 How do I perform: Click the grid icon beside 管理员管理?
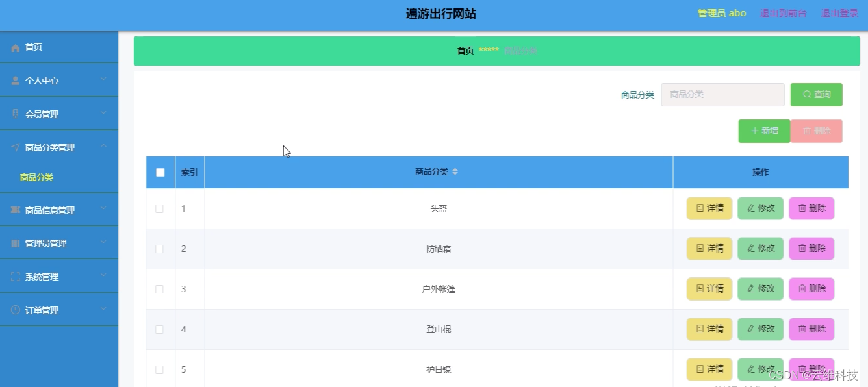16,243
